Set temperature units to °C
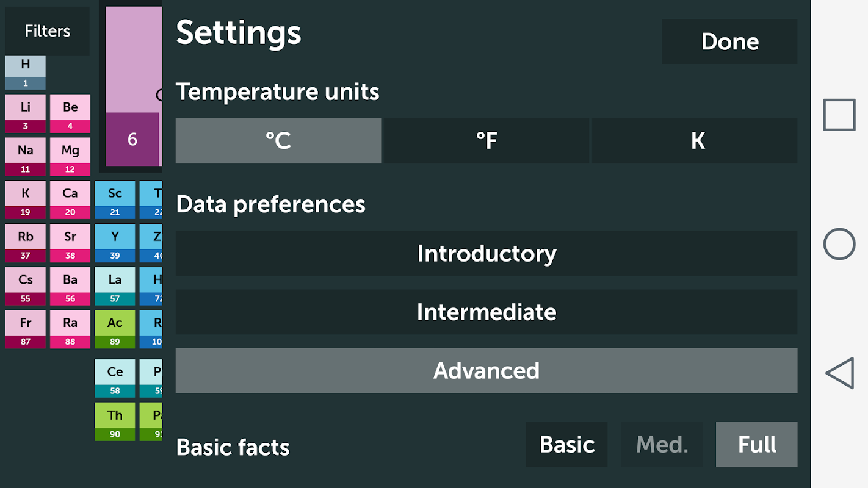The width and height of the screenshot is (868, 488). coord(278,141)
